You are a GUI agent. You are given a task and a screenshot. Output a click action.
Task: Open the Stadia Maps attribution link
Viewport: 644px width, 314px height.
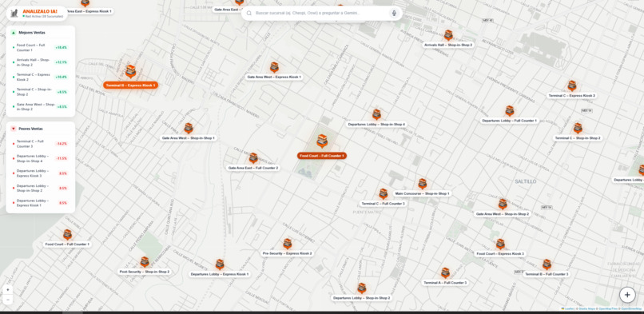point(586,308)
